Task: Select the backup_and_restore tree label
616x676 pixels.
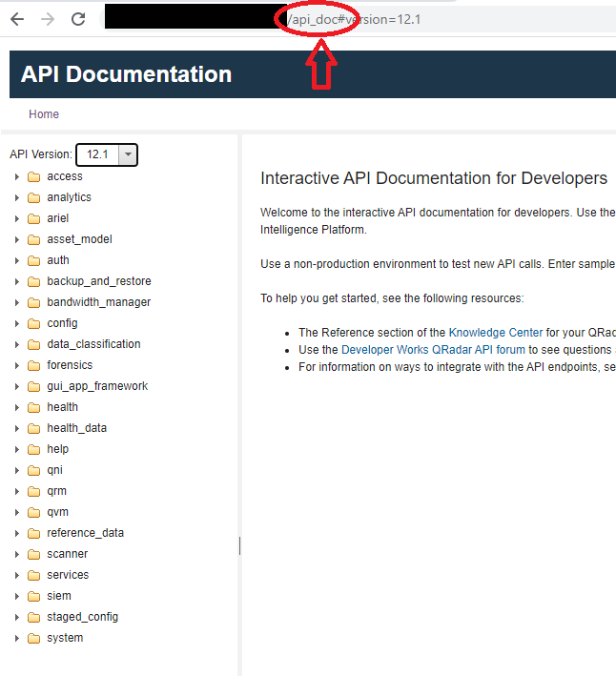Action: (99, 281)
